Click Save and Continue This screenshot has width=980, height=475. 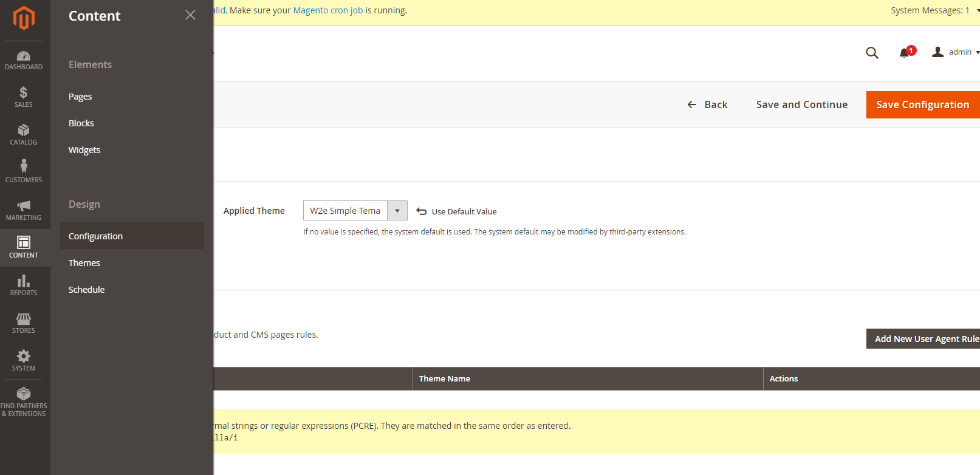802,104
